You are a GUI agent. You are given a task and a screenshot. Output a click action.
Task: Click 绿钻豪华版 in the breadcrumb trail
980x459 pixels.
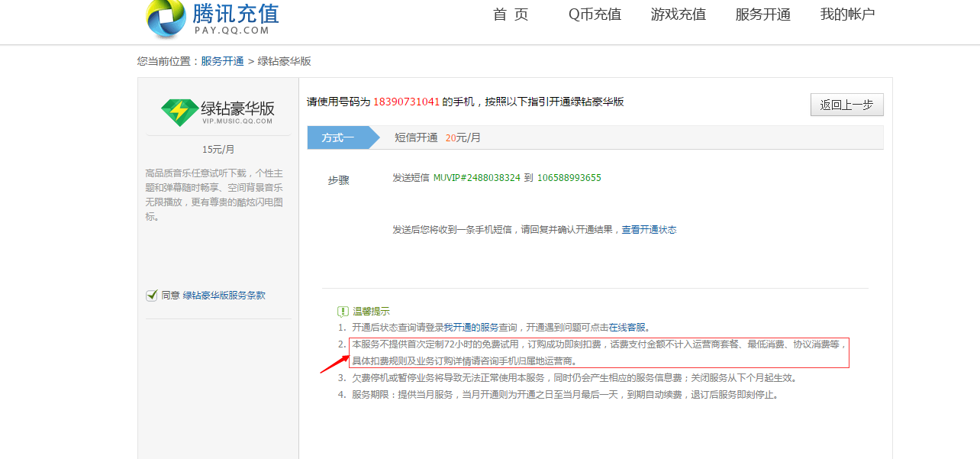point(285,61)
